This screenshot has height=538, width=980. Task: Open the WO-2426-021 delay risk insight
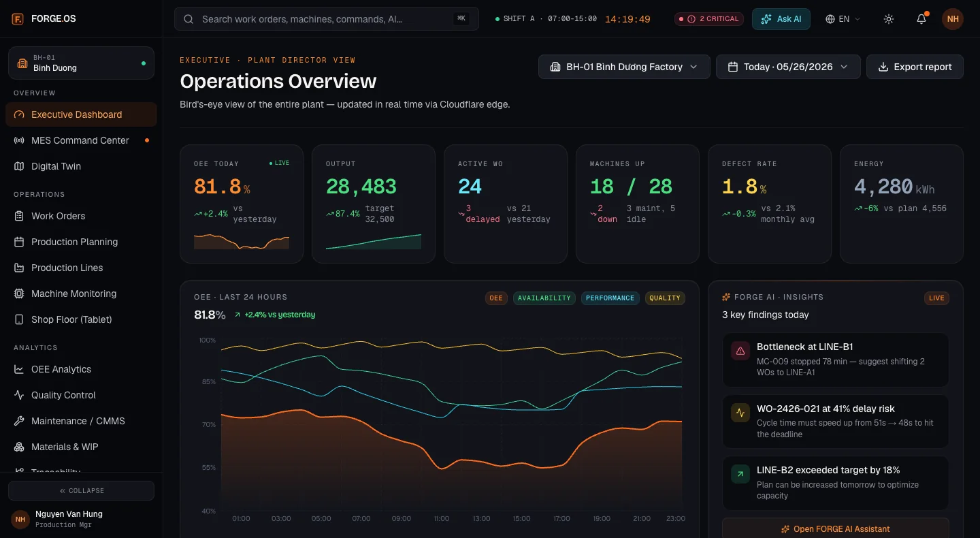point(835,422)
